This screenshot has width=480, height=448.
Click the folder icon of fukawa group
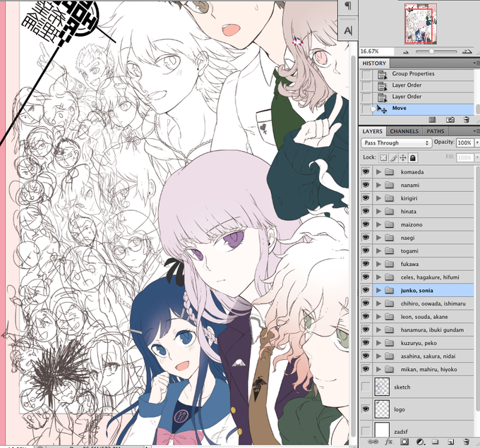click(389, 264)
